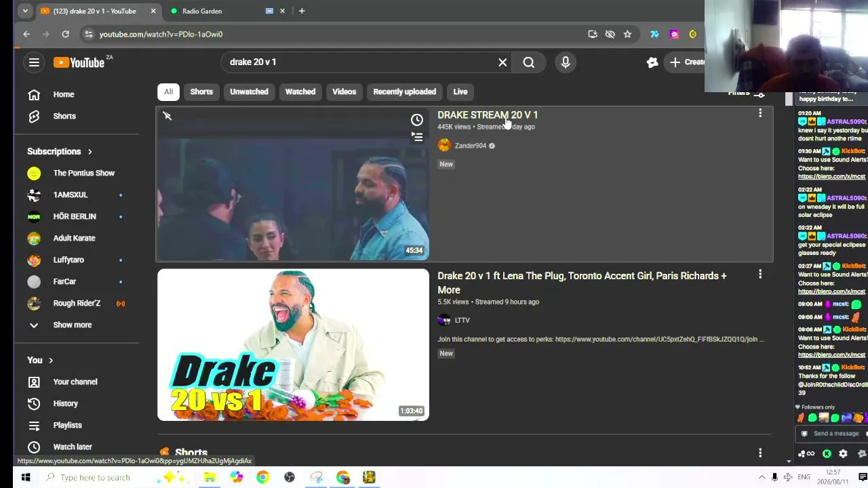
Task: Go back in the browser
Action: 26,34
